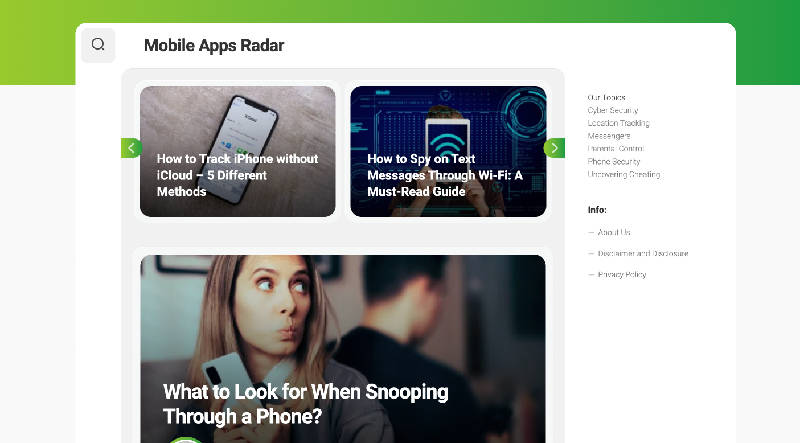The width and height of the screenshot is (800, 443).
Task: Click the 'How to Spy on Text' card title
Action: pos(445,175)
